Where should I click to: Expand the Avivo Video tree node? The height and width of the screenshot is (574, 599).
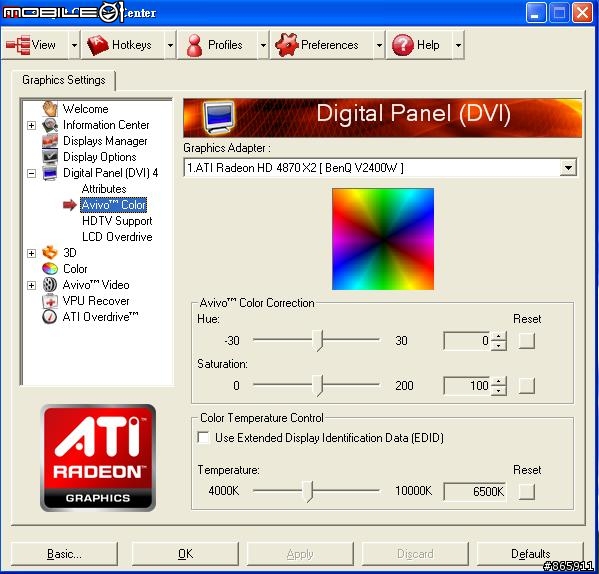(32, 285)
